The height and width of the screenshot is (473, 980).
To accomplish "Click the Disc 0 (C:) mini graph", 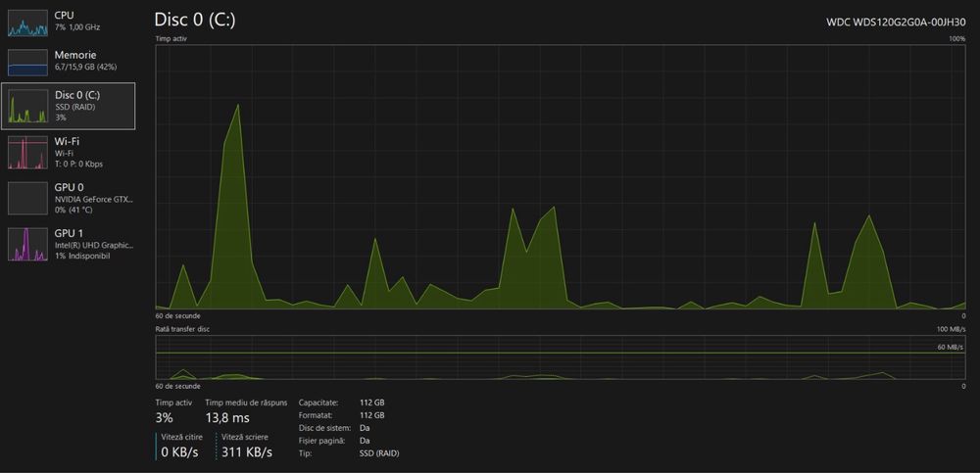I will tap(27, 106).
